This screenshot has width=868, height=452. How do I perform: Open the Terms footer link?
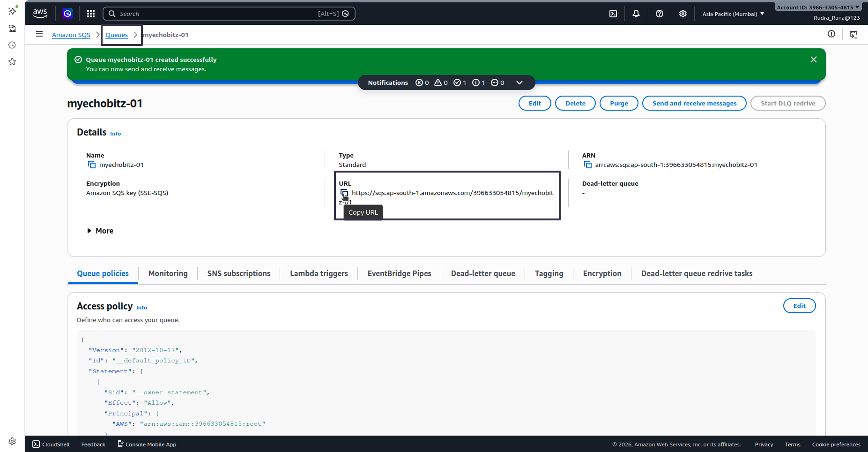793,444
